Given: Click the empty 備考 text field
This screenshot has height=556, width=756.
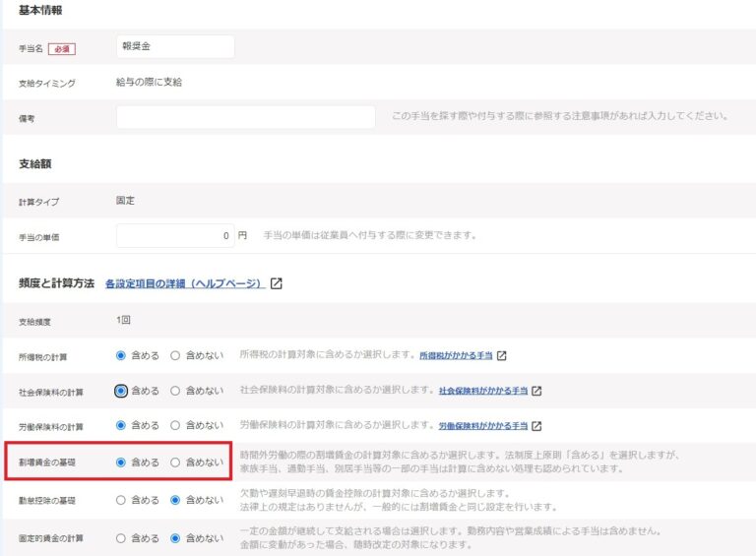Looking at the screenshot, I should [x=245, y=117].
